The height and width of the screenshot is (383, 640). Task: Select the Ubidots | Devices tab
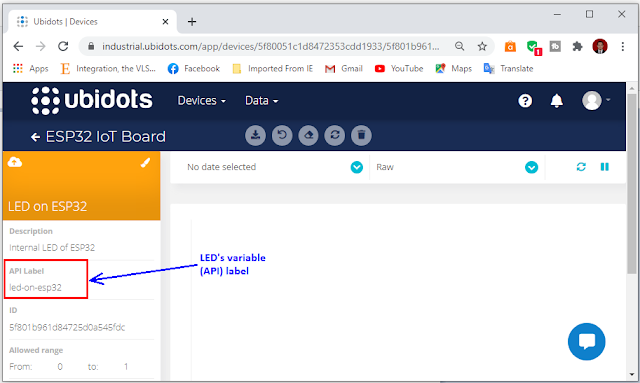(92, 21)
